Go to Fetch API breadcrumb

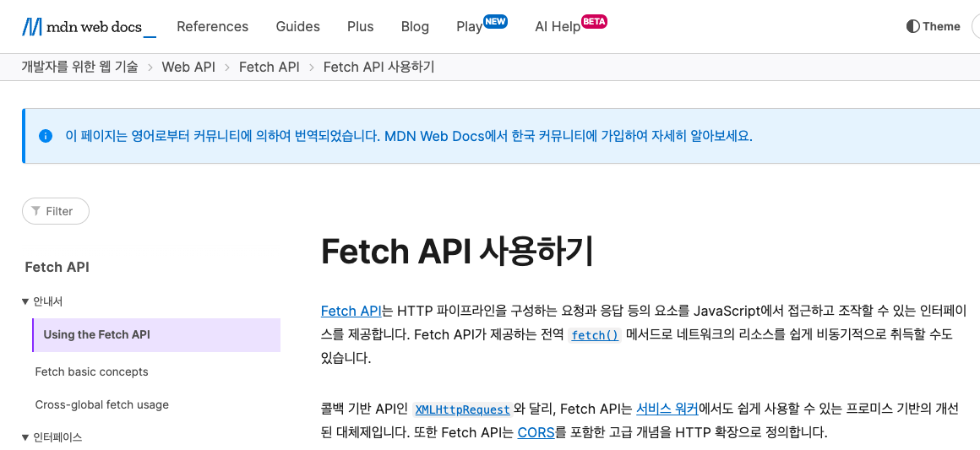tap(269, 67)
